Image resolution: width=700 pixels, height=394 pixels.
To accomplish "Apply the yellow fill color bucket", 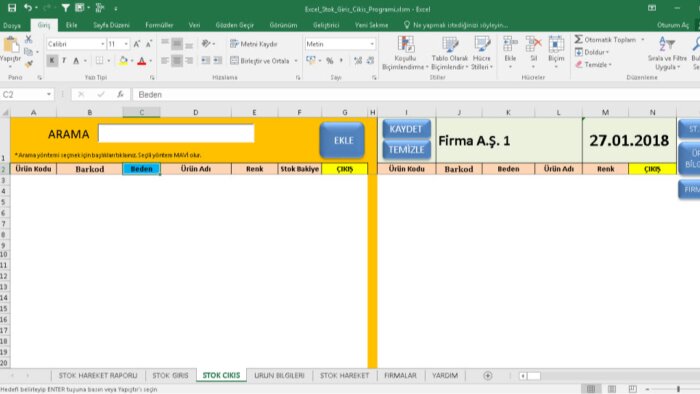I will tap(123, 61).
